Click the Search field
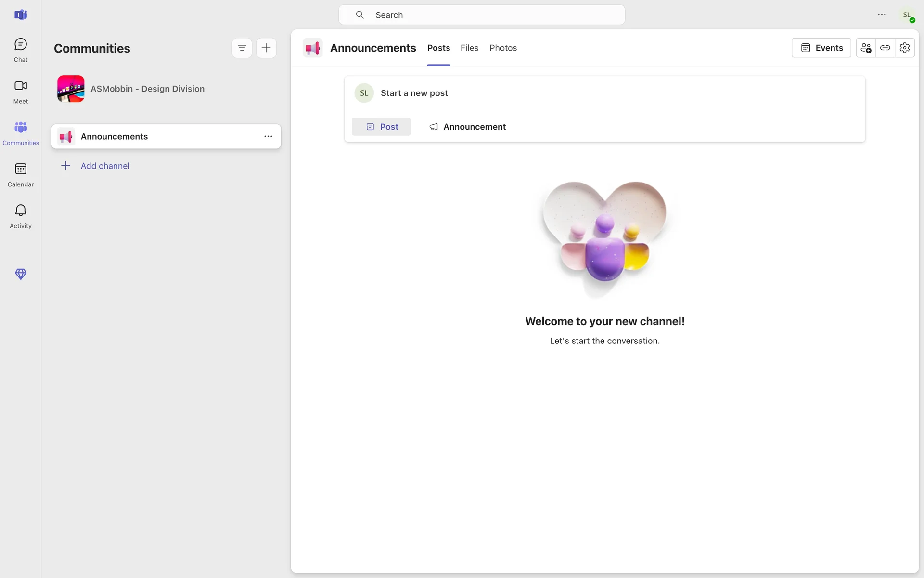Viewport: 924px width, 578px height. 481,15
